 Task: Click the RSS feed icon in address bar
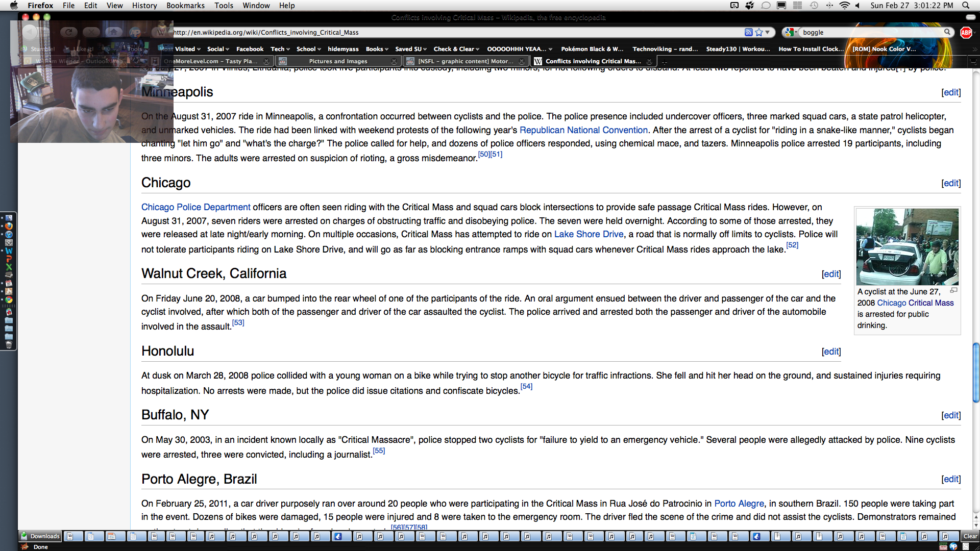[748, 32]
